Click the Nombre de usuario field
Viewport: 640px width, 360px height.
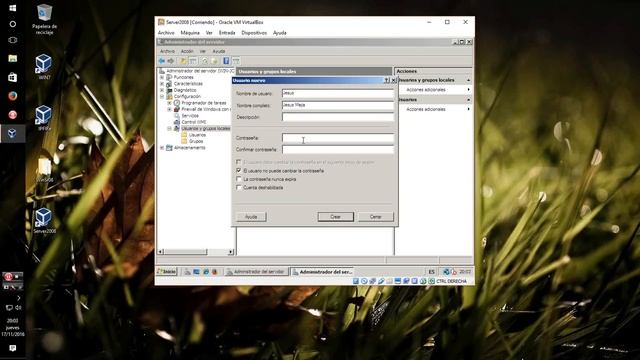pos(338,93)
